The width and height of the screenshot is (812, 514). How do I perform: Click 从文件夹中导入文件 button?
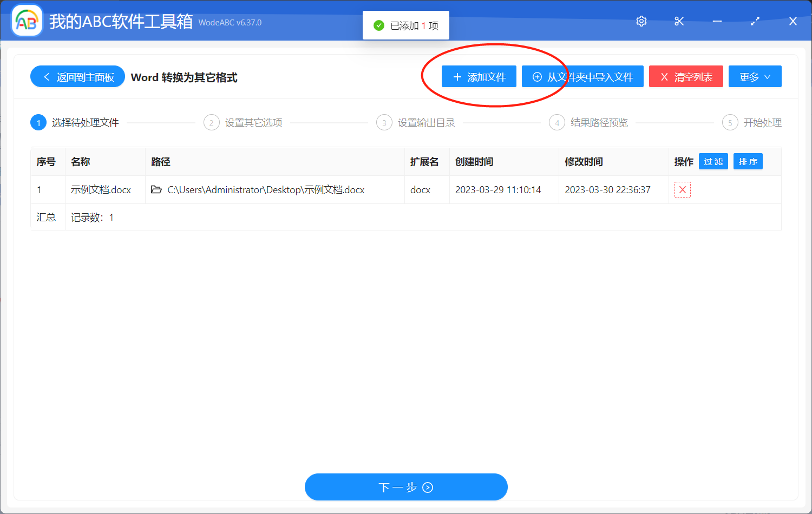[582, 76]
